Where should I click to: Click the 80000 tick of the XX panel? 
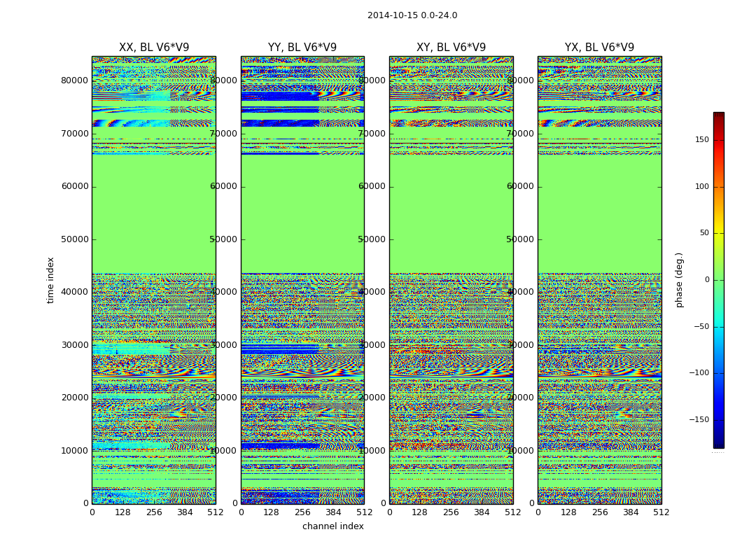point(74,80)
